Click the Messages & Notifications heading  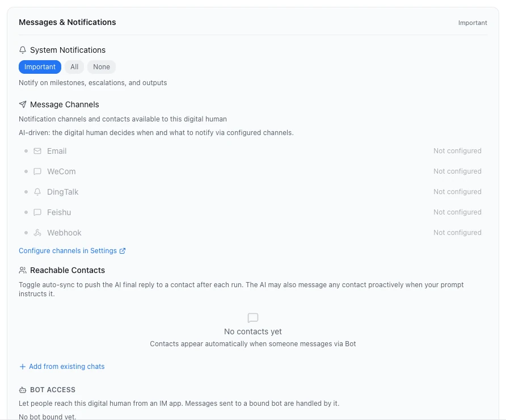[x=67, y=22]
